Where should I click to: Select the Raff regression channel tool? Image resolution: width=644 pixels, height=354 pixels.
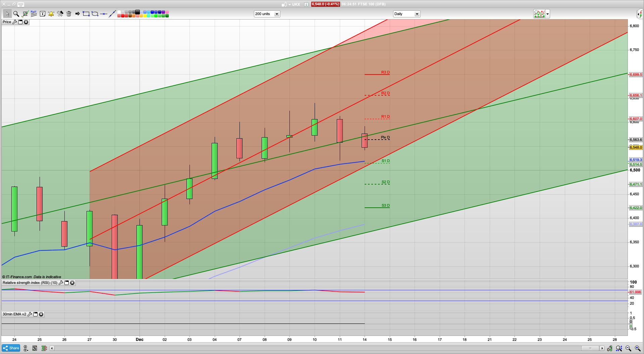click(34, 14)
